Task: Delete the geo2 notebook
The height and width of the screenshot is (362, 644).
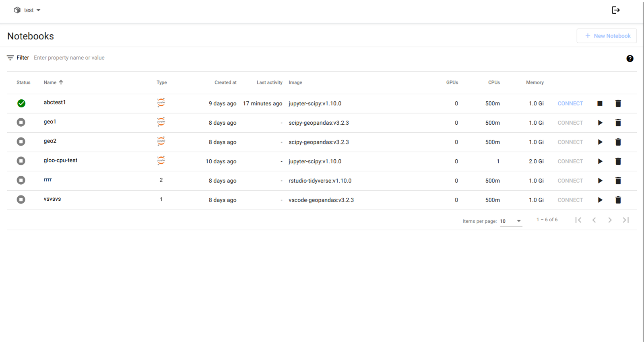Action: tap(618, 142)
